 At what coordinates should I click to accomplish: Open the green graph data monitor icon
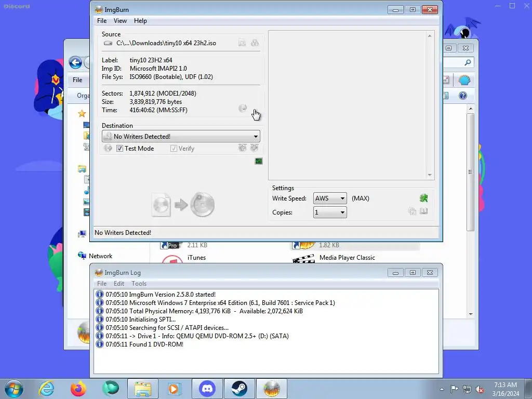click(259, 161)
